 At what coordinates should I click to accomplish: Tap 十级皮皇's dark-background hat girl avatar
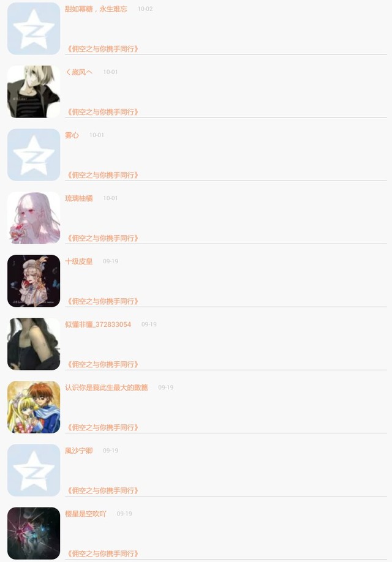click(34, 281)
